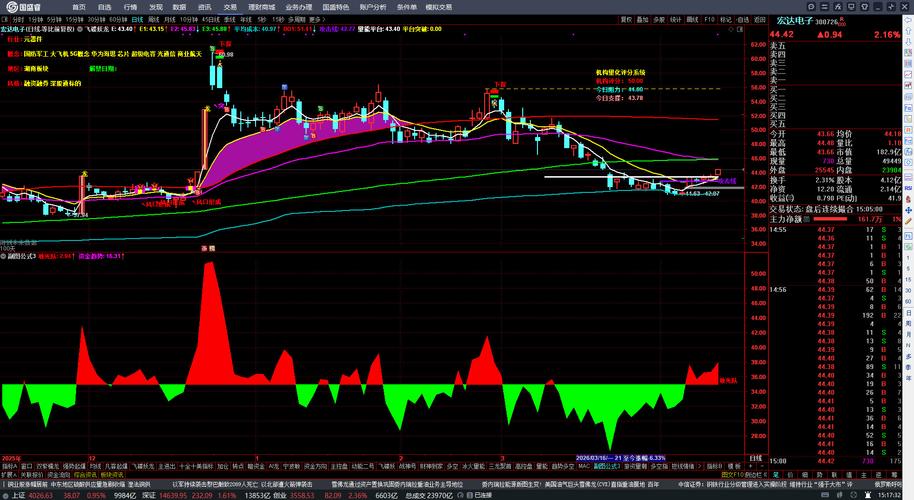Click the left arrow icon in right sidebar
Viewport: 914px width, 500px height.
(x=908, y=20)
